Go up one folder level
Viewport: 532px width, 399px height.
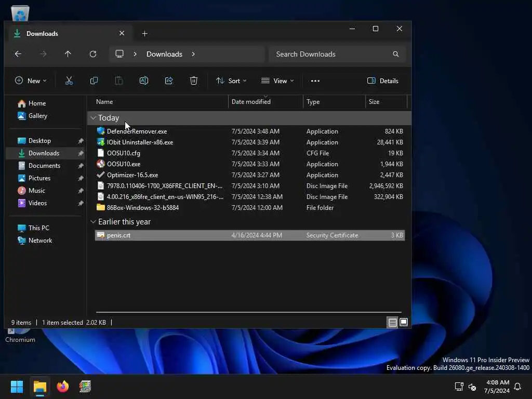click(68, 54)
